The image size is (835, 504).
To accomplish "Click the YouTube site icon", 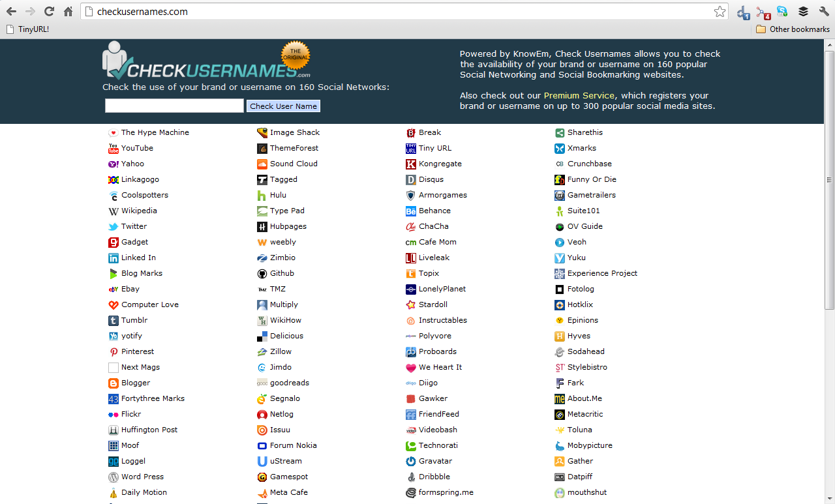I will tap(114, 148).
